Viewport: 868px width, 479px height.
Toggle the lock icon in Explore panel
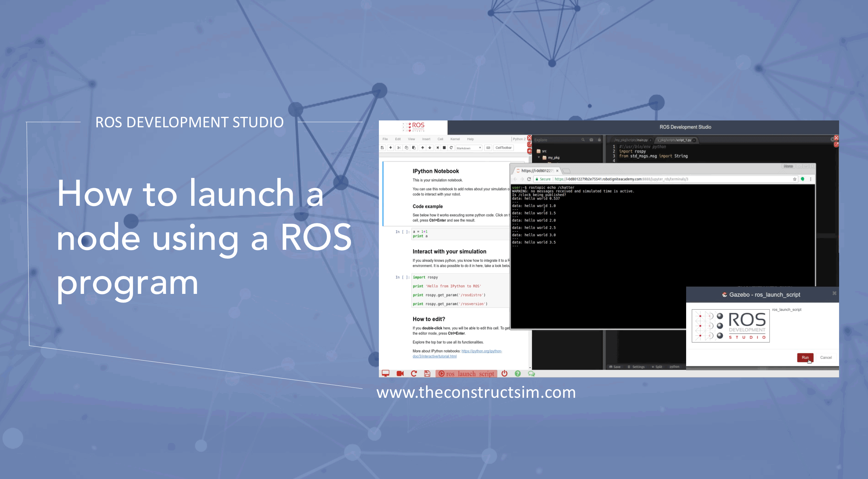[599, 140]
